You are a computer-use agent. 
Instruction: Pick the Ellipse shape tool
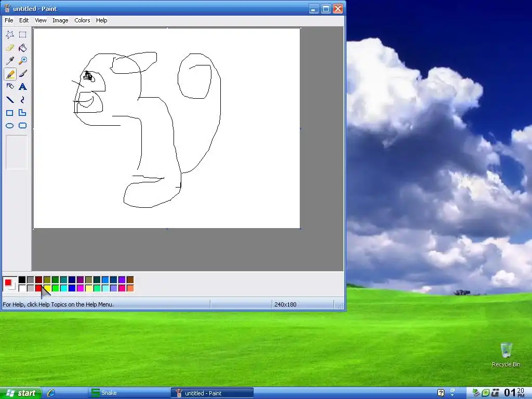10,126
